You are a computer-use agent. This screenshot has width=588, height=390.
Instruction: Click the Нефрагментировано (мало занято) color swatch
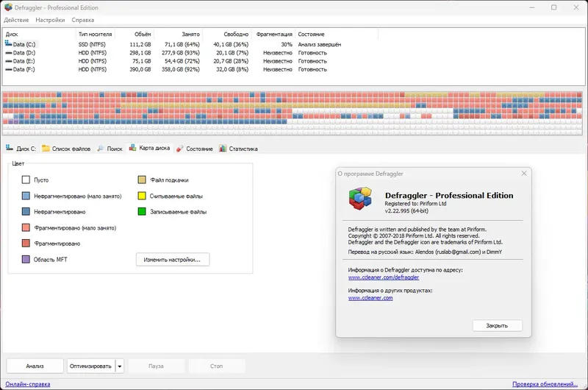coord(26,196)
